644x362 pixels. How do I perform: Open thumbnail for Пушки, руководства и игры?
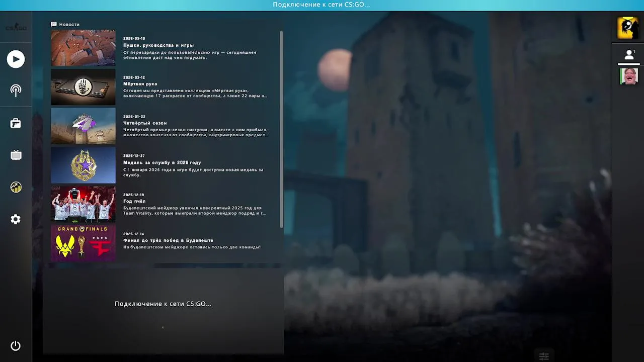tap(83, 48)
